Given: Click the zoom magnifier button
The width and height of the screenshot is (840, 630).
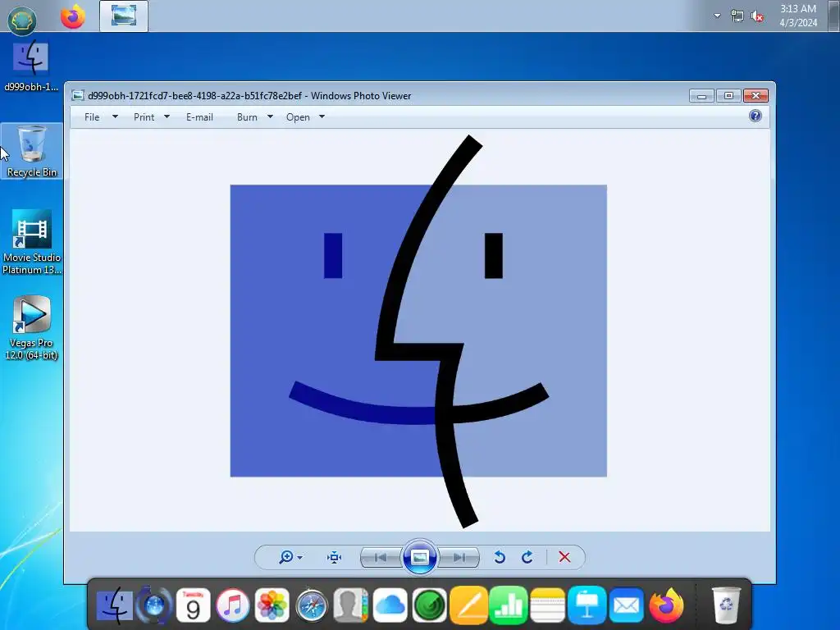Looking at the screenshot, I should [x=286, y=557].
